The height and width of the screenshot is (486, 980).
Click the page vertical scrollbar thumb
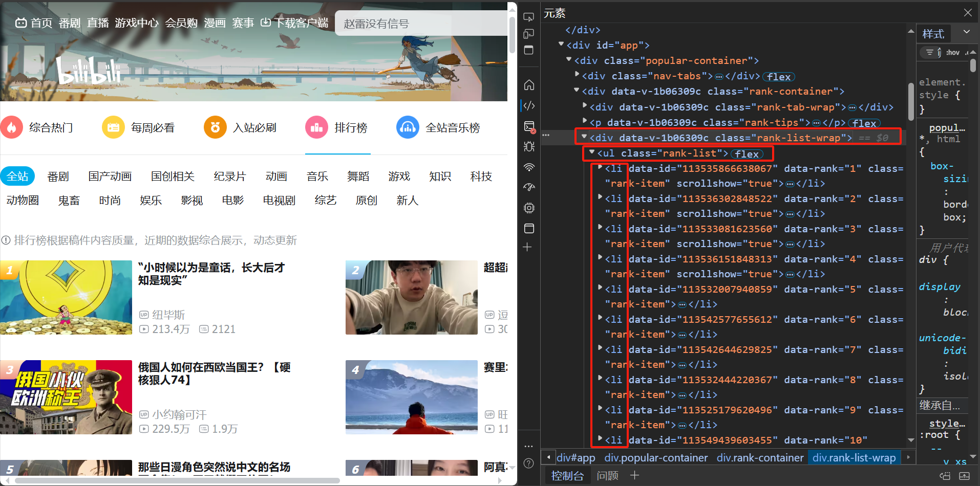click(512, 34)
